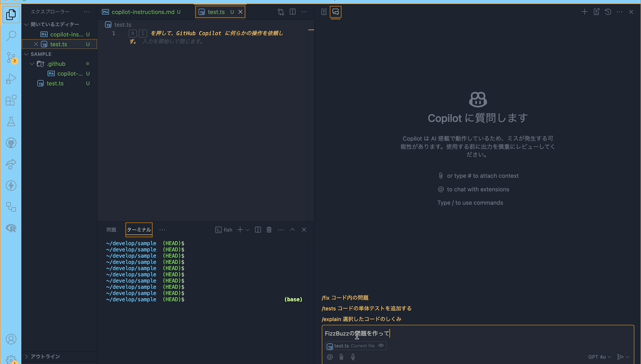This screenshot has height=364, width=641.
Task: Open Source Control view showing 2 pending changes
Action: click(11, 57)
